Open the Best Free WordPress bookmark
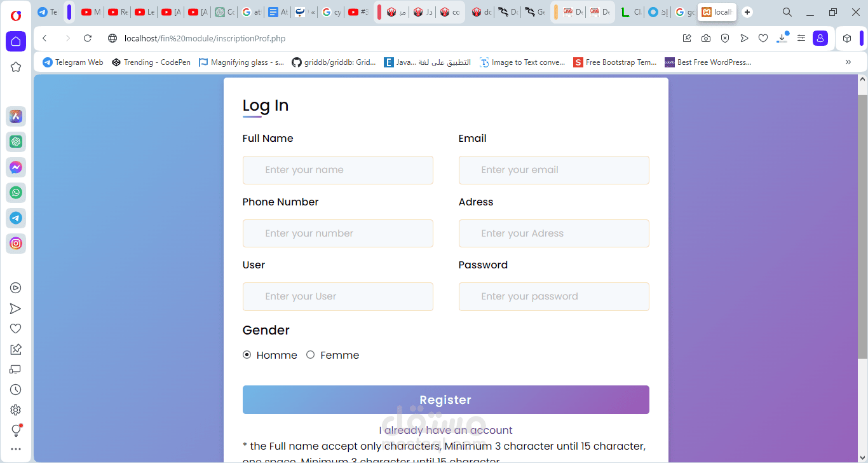 pos(708,62)
